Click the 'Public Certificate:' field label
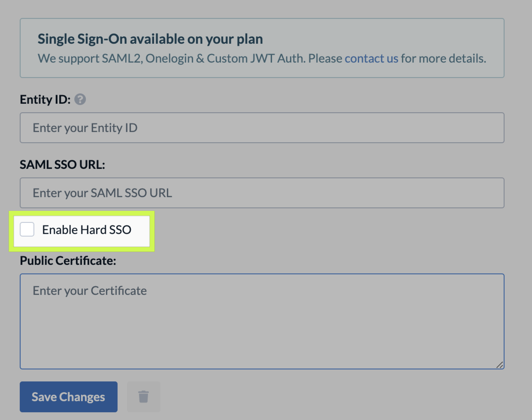Screen dimensions: 532x420 coord(68,261)
